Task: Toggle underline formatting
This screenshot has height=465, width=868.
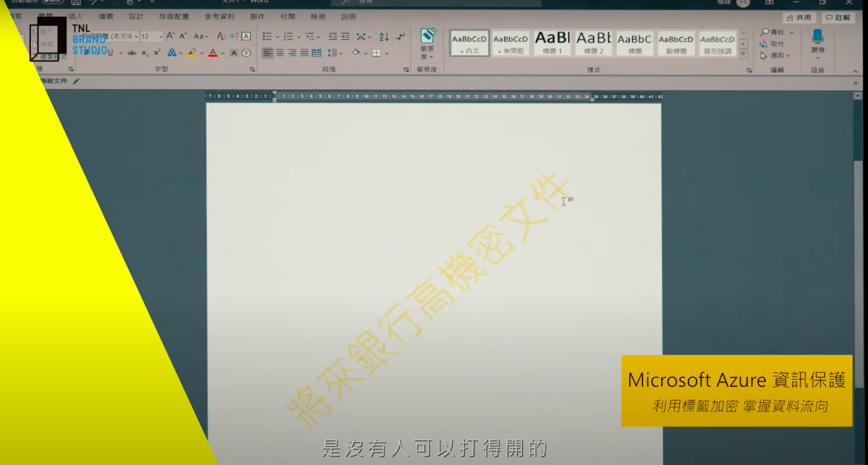Action: 110,53
